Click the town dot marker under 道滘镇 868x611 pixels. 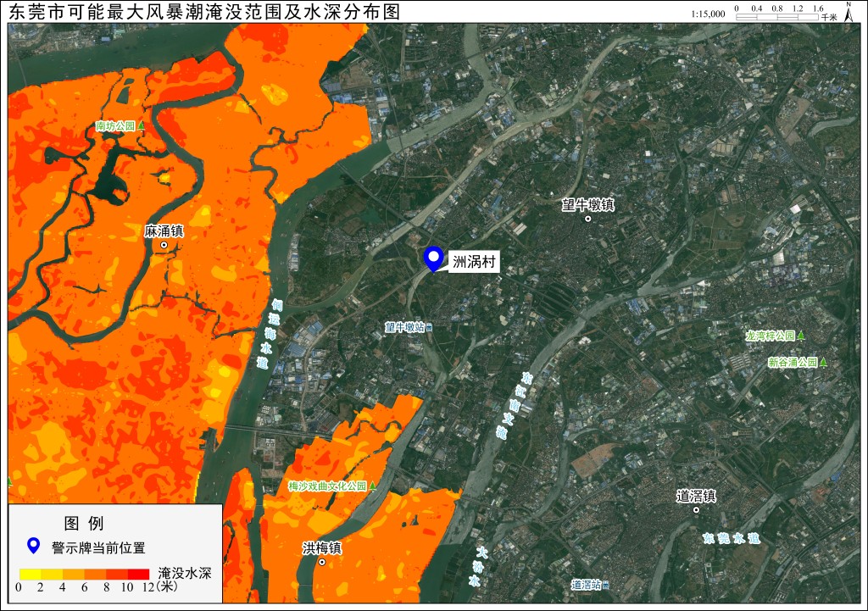click(x=697, y=509)
